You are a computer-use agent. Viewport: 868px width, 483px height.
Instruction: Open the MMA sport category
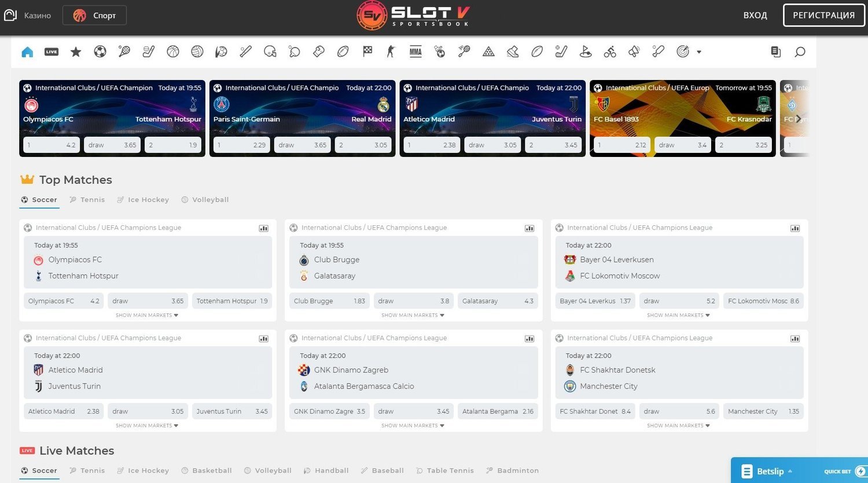point(415,52)
